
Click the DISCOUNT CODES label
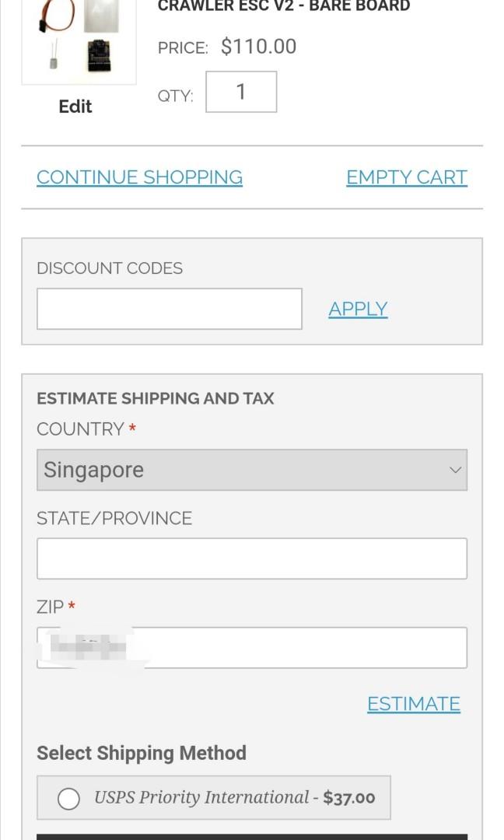pyautogui.click(x=110, y=268)
